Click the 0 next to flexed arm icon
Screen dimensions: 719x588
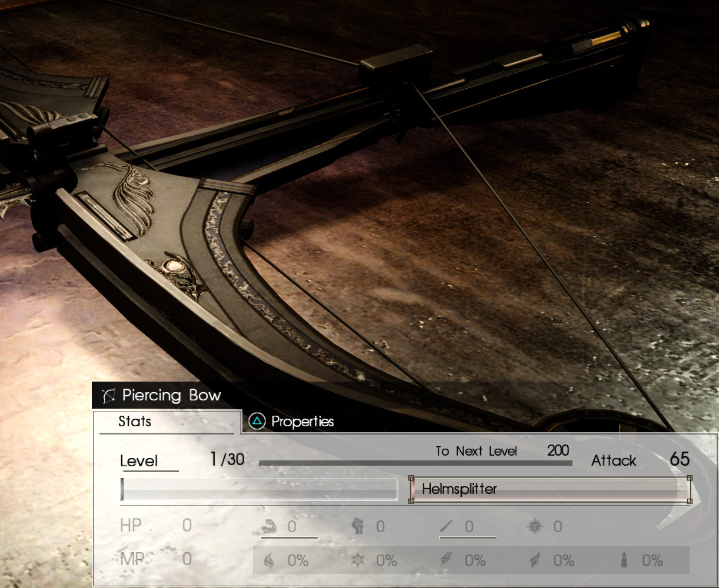tap(292, 527)
